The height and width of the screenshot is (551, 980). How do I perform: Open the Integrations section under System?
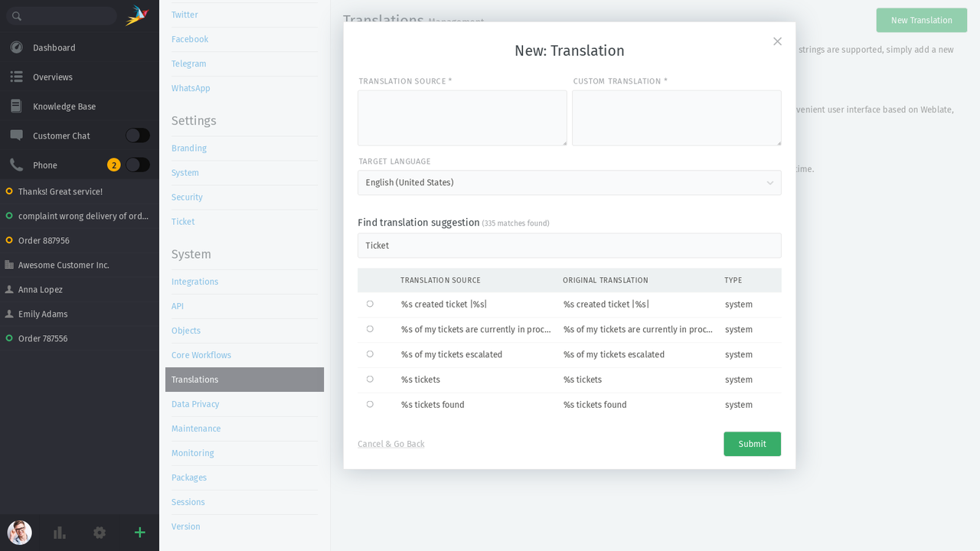tap(194, 281)
